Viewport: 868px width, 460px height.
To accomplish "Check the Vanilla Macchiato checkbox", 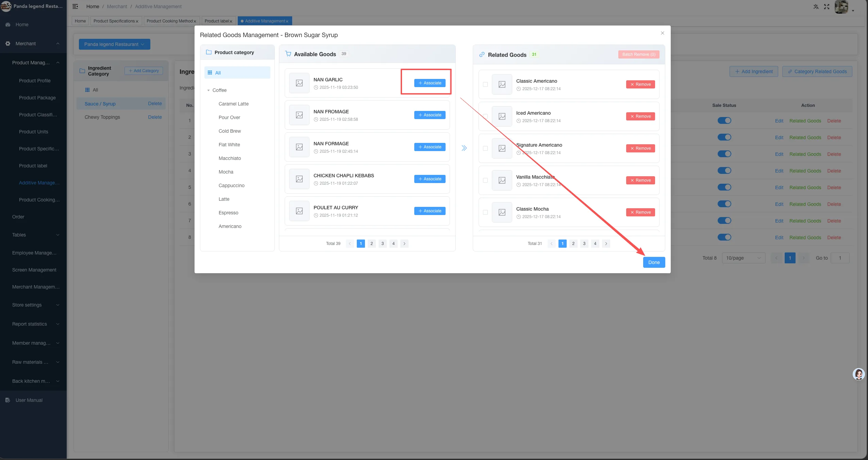I will coord(485,180).
